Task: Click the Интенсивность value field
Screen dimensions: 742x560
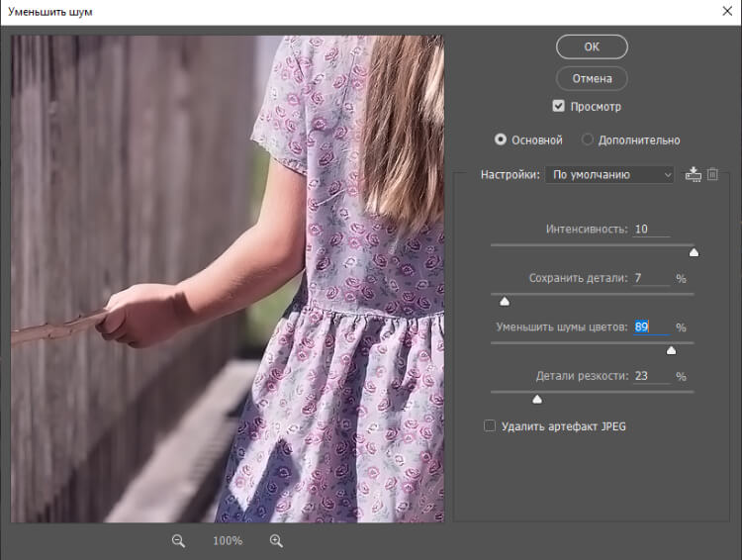Action: (650, 230)
